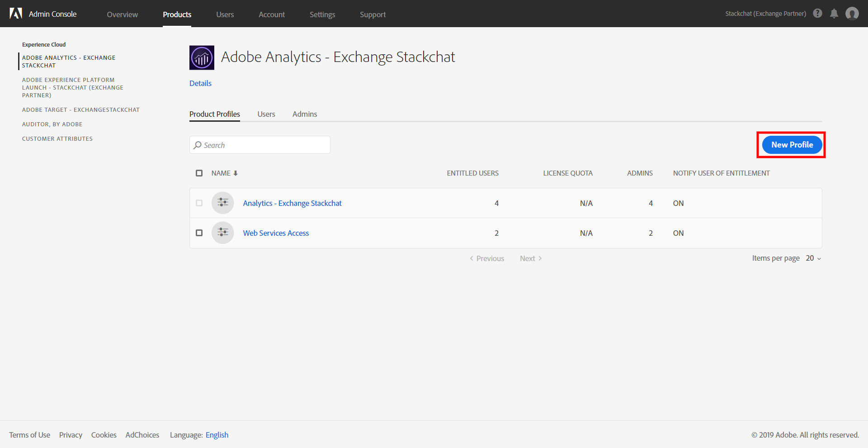The image size is (868, 448).
Task: Open the user avatar menu
Action: [852, 14]
